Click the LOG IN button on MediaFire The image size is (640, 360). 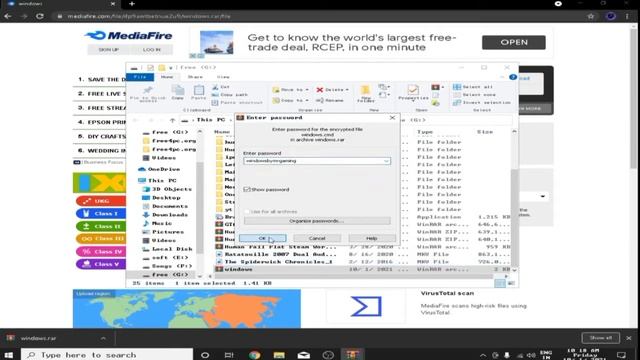click(151, 49)
